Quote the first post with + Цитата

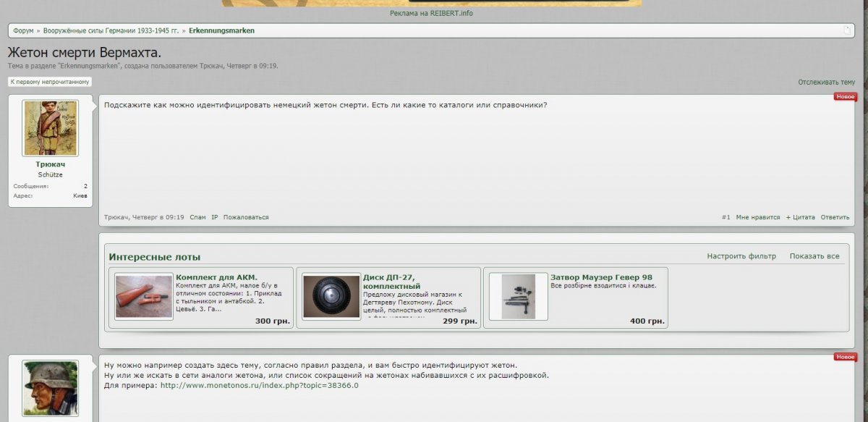pos(800,217)
